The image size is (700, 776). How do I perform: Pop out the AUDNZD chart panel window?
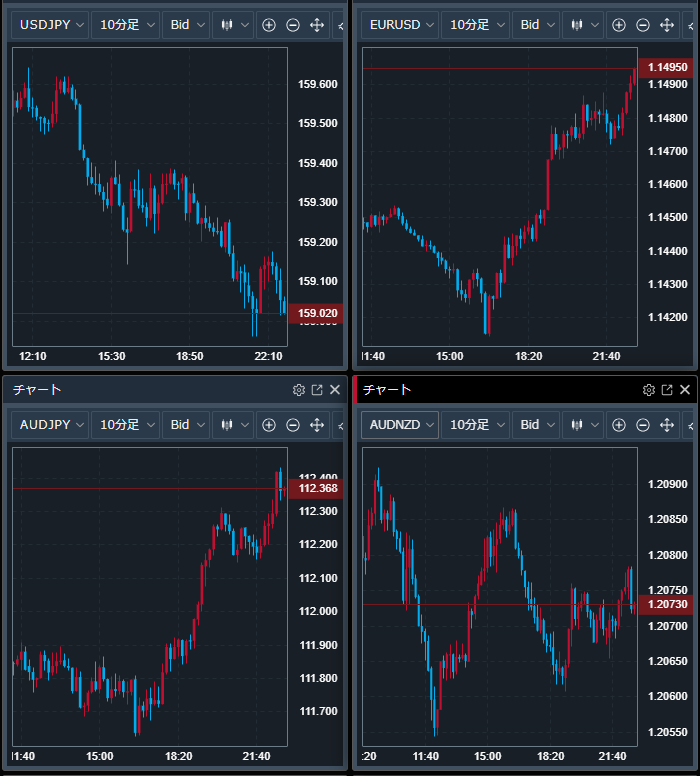click(667, 390)
